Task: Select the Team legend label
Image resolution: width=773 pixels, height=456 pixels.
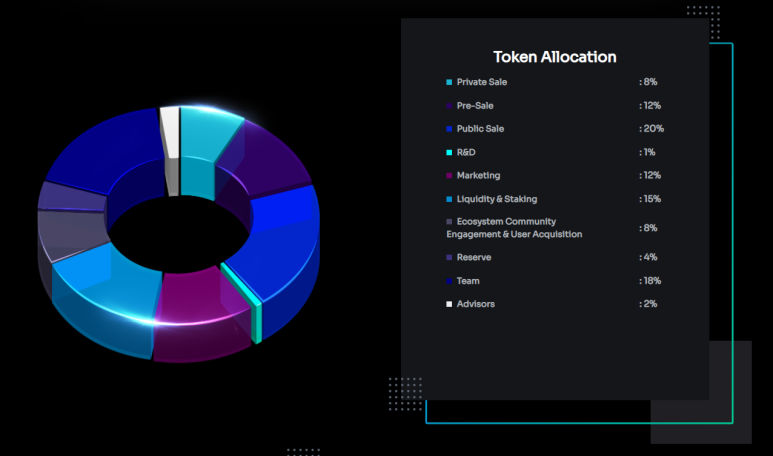Action: click(x=468, y=281)
